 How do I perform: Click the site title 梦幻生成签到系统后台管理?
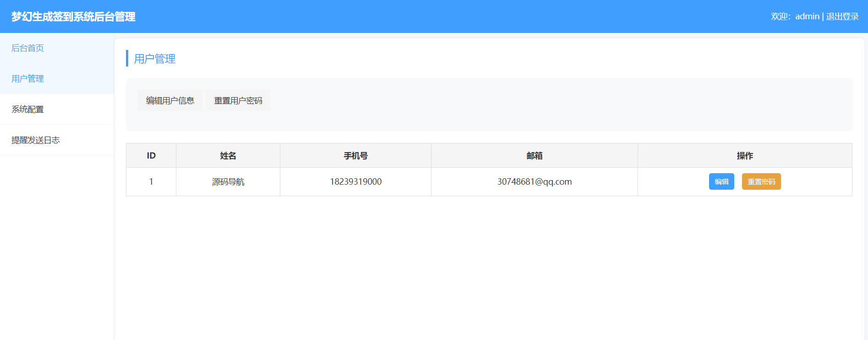(x=73, y=17)
